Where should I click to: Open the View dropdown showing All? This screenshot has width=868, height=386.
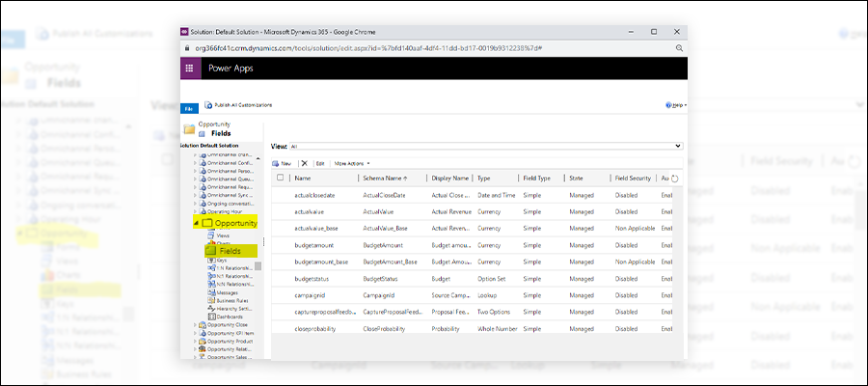486,147
